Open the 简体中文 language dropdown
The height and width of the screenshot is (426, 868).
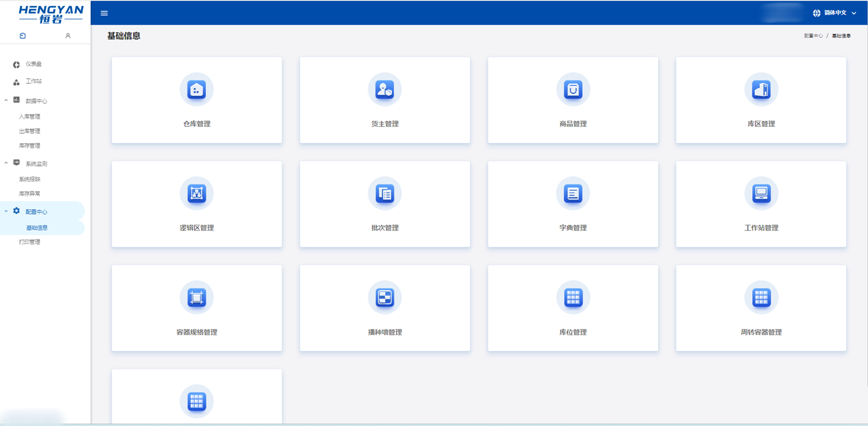(835, 13)
